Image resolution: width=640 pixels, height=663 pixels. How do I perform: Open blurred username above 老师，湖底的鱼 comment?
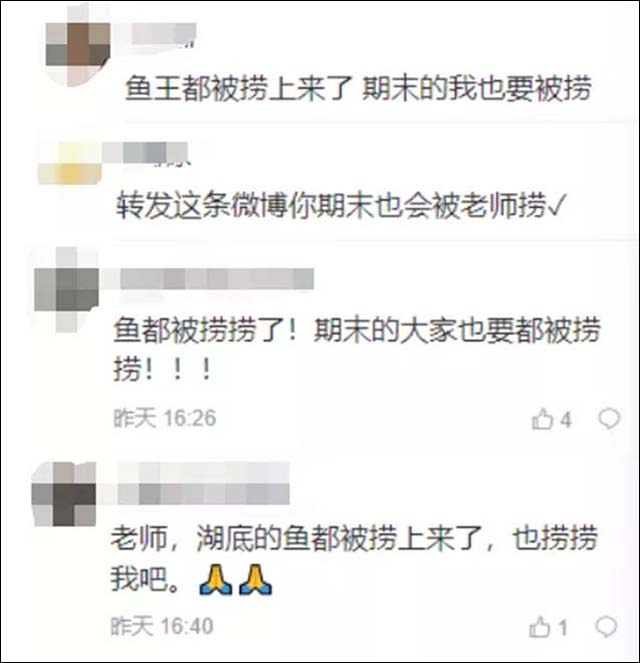(x=195, y=483)
